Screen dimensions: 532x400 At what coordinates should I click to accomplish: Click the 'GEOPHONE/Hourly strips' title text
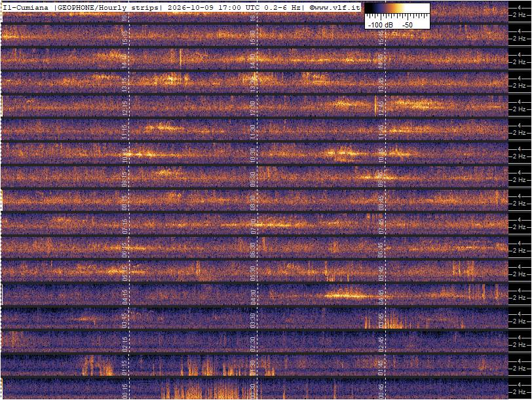click(x=107, y=8)
